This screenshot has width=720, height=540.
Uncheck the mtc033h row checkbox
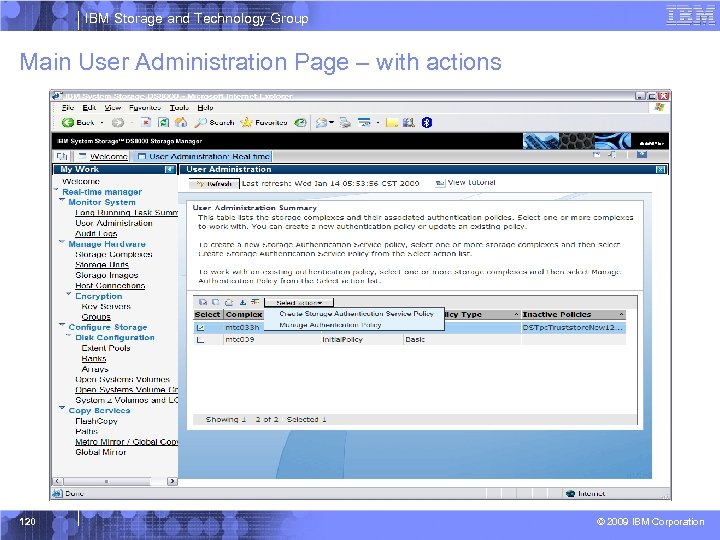click(200, 328)
